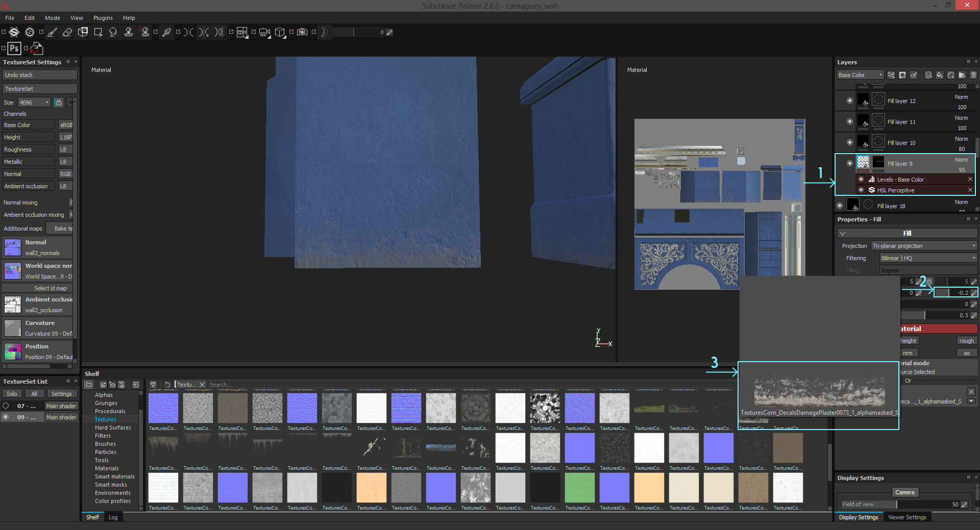
Task: Open the Filtering Bilinear HQ dropdown
Action: coord(928,258)
